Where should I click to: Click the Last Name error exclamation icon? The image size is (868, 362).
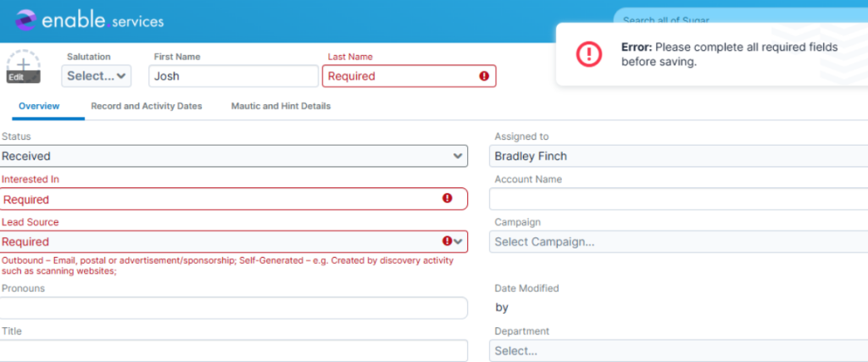pos(484,76)
